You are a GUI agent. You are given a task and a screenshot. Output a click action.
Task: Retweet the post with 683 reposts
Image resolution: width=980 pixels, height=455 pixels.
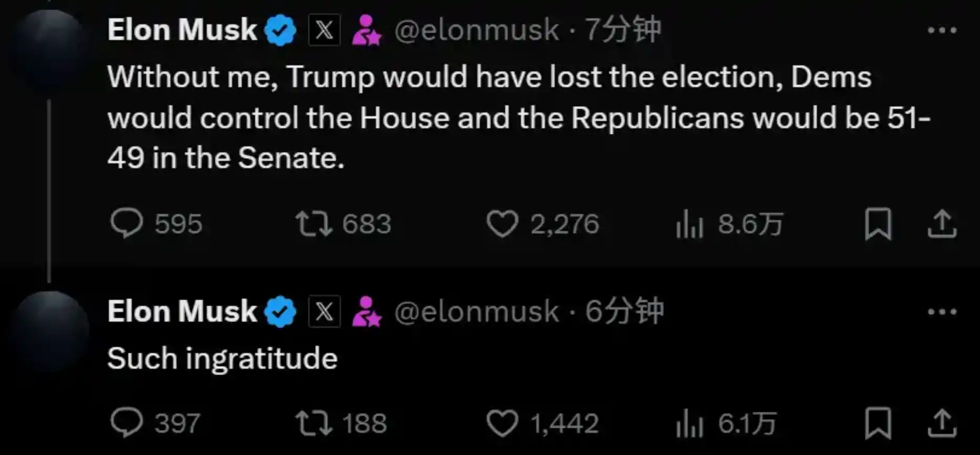314,223
